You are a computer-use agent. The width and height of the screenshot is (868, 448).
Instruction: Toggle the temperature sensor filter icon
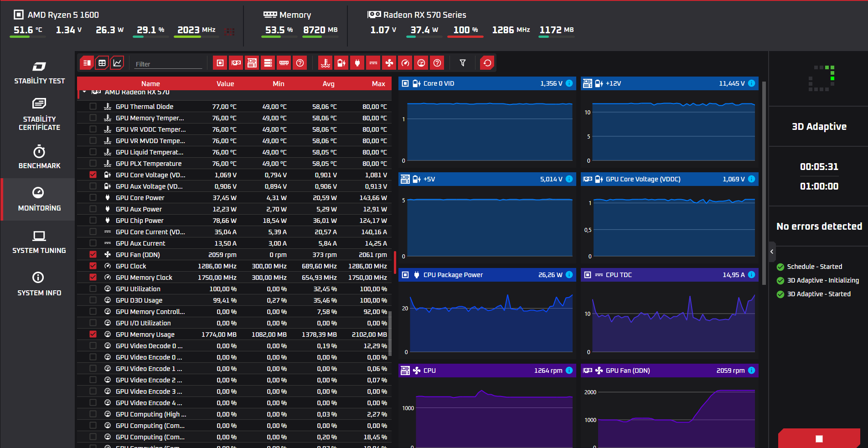point(325,63)
